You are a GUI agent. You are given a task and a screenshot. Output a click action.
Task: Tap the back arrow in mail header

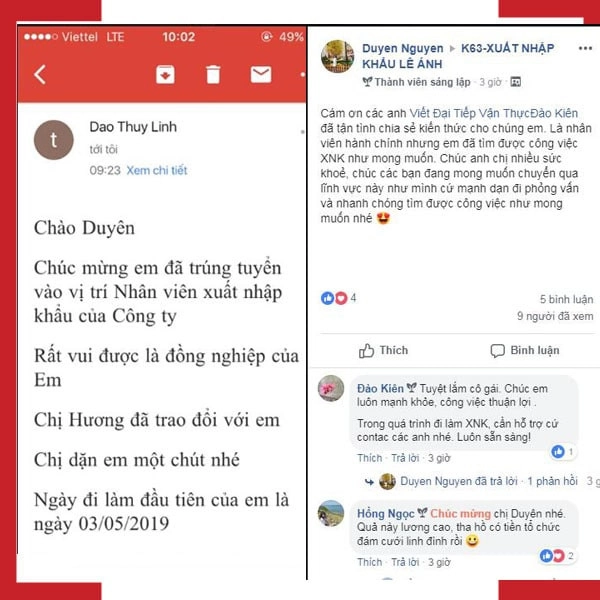coord(40,74)
